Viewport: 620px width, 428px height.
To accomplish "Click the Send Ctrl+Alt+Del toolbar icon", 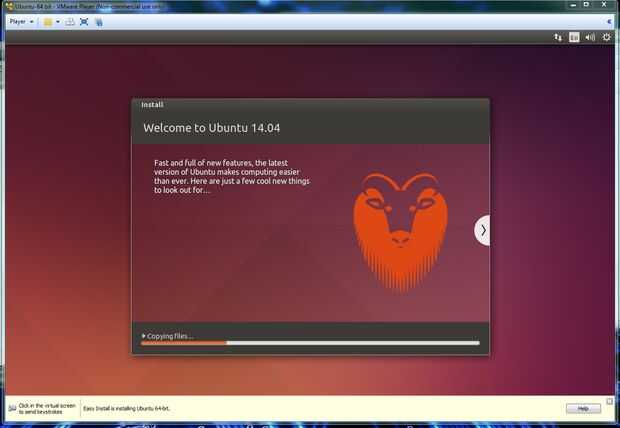I will pyautogui.click(x=70, y=22).
